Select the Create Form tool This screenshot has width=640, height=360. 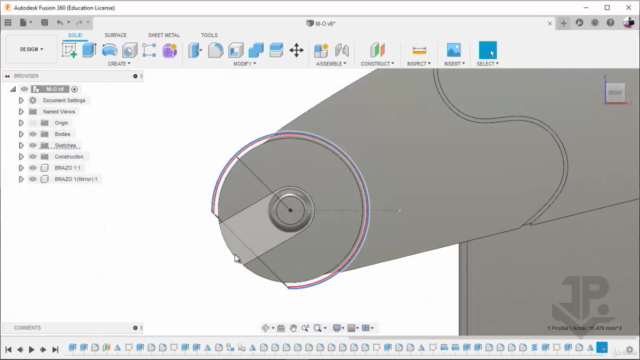tap(169, 50)
